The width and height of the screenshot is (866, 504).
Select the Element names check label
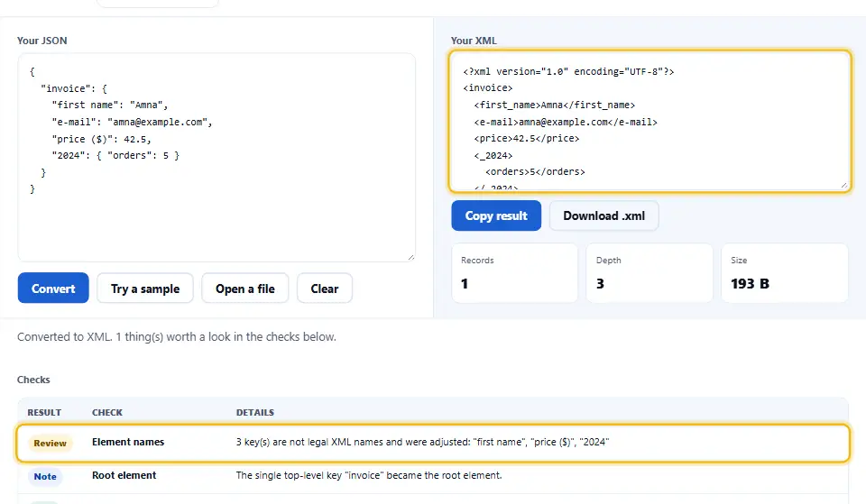point(128,442)
